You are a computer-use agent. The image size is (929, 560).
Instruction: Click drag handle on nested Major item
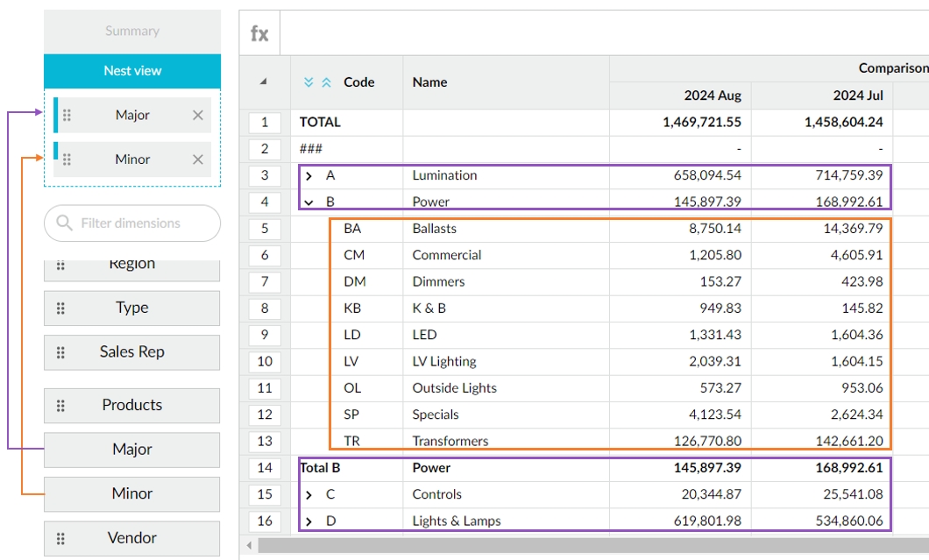pyautogui.click(x=67, y=115)
